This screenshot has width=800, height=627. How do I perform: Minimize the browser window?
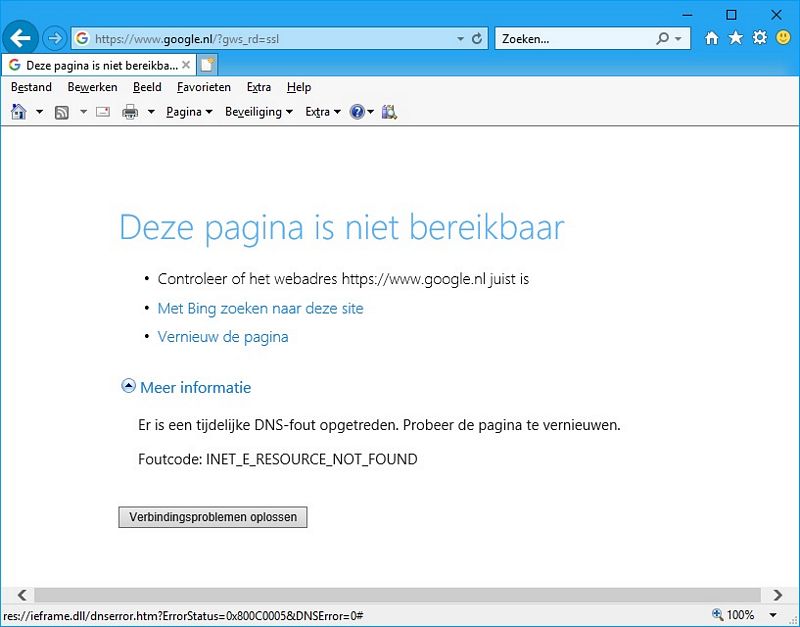pos(687,15)
